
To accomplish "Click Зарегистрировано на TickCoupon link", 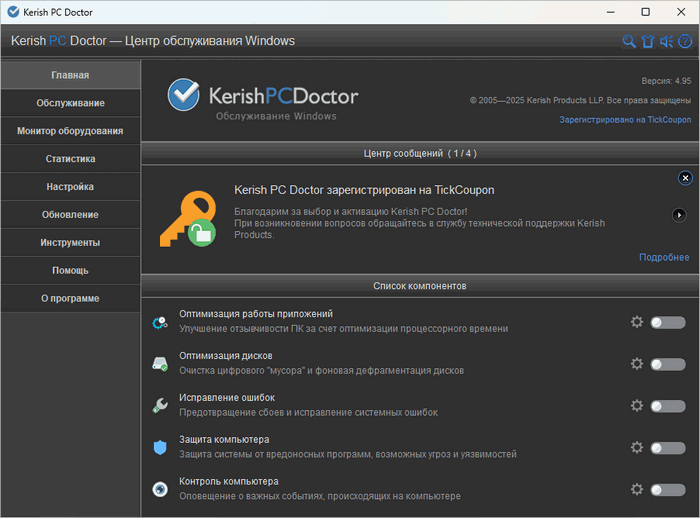I will pyautogui.click(x=625, y=120).
